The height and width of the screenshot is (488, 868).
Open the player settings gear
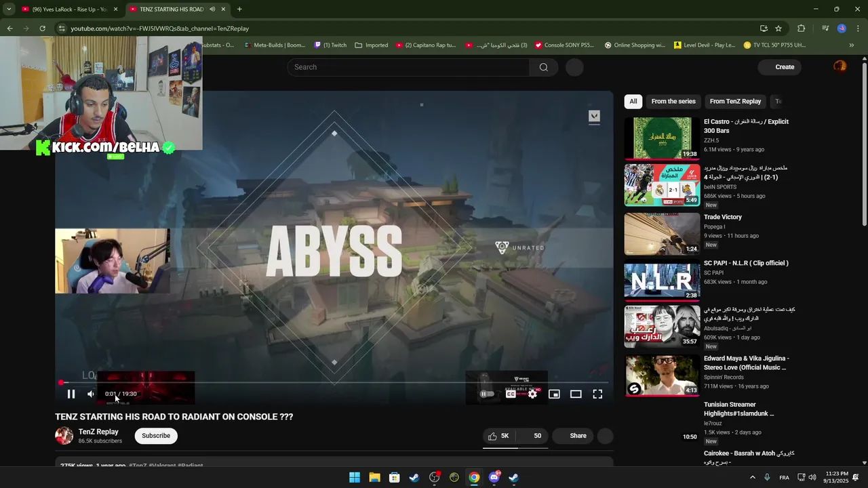click(x=532, y=394)
